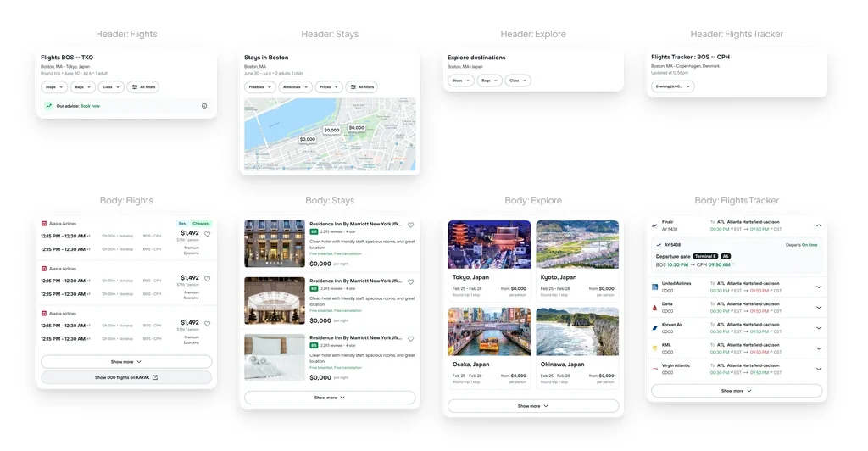The width and height of the screenshot is (868, 451).
Task: Click the KML airline logo icon
Action: [x=655, y=348]
